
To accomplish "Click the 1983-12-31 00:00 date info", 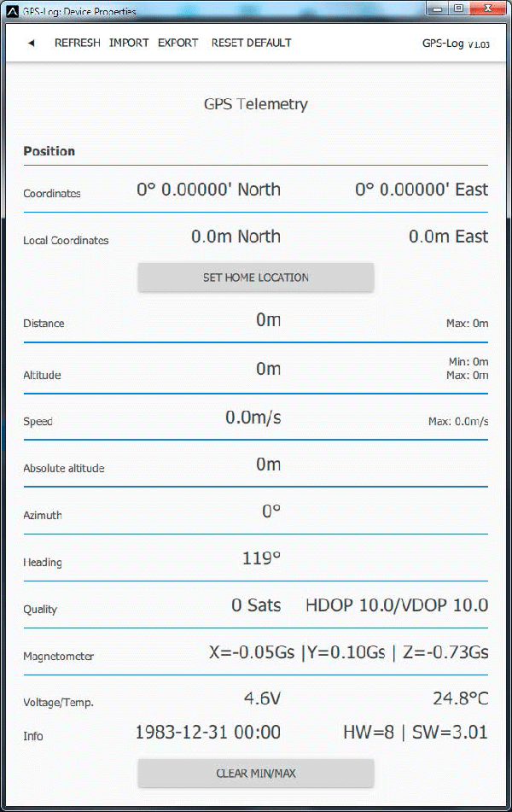I will click(x=207, y=733).
